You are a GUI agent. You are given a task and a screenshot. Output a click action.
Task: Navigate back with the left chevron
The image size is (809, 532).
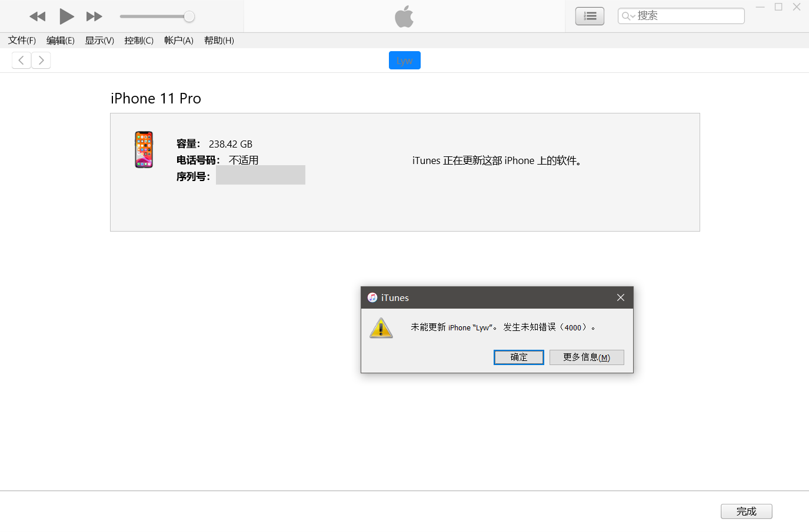tap(21, 61)
